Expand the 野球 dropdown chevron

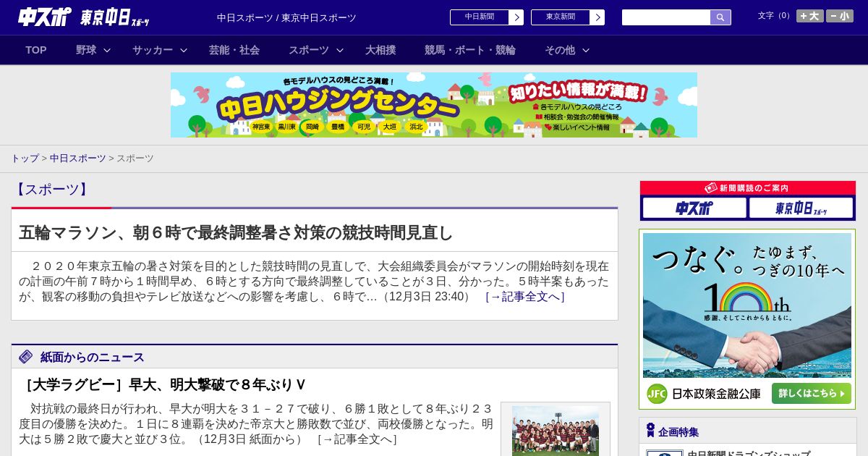(107, 50)
